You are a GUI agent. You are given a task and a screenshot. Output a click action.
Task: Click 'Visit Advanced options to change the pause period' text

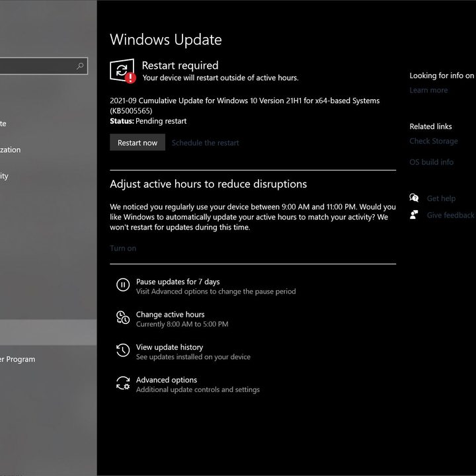pyautogui.click(x=216, y=292)
